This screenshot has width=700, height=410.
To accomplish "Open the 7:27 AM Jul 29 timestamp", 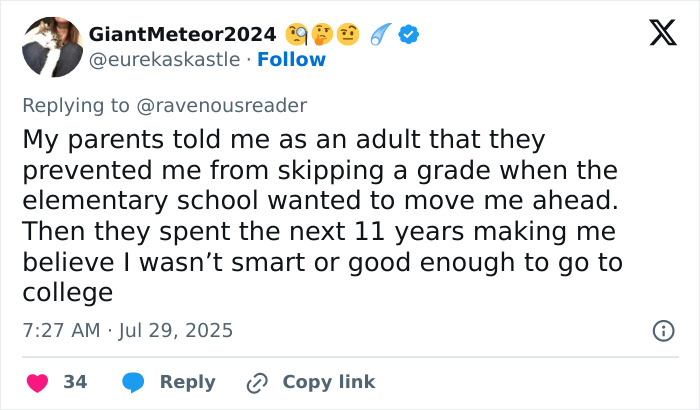I will pos(126,330).
